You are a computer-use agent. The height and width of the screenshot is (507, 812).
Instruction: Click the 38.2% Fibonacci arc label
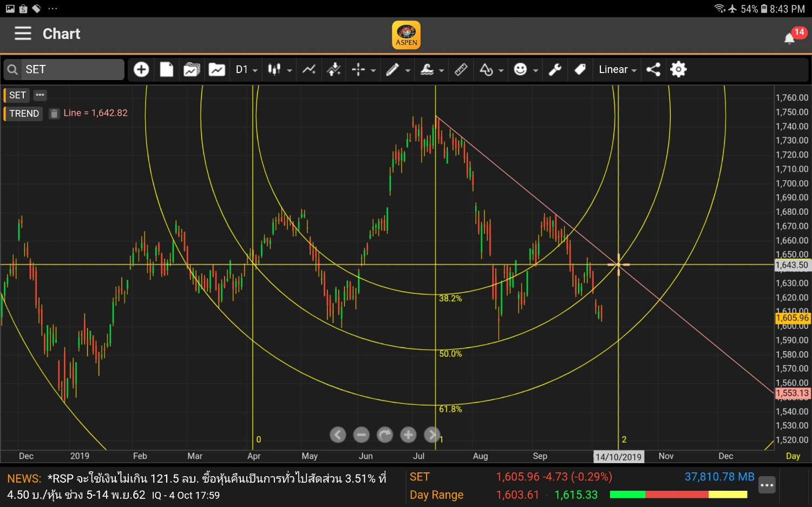click(x=450, y=299)
